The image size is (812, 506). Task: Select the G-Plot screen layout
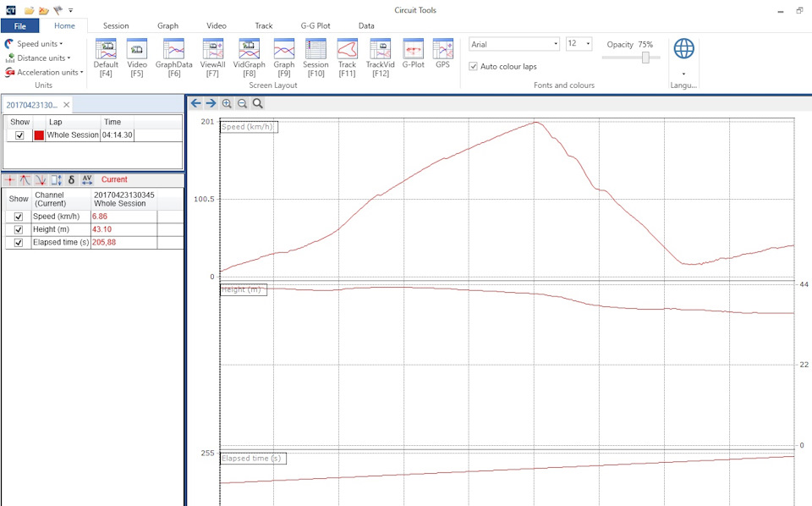(414, 53)
